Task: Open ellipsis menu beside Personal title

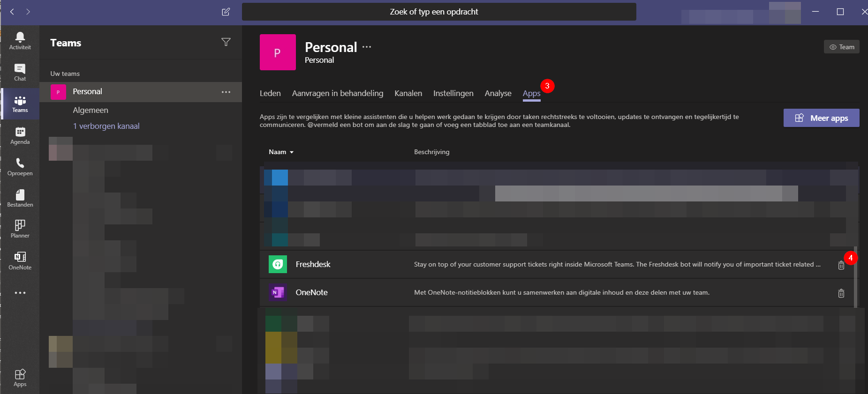Action: tap(367, 47)
